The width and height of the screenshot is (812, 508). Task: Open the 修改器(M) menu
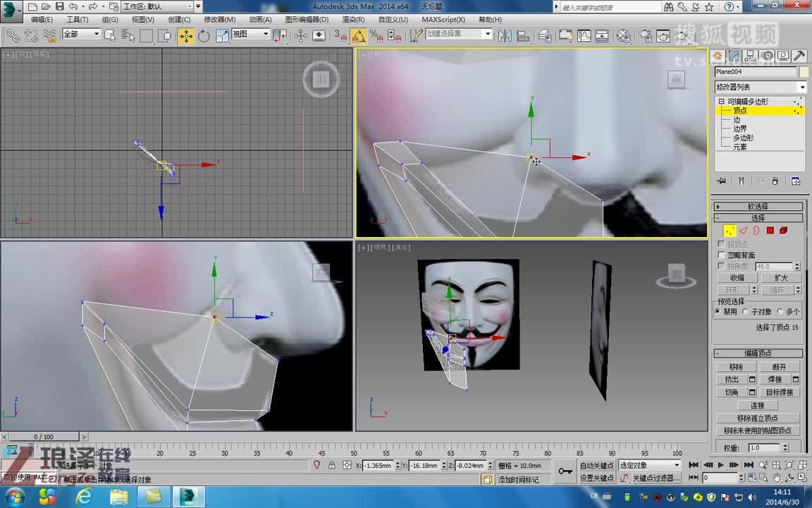[x=219, y=19]
